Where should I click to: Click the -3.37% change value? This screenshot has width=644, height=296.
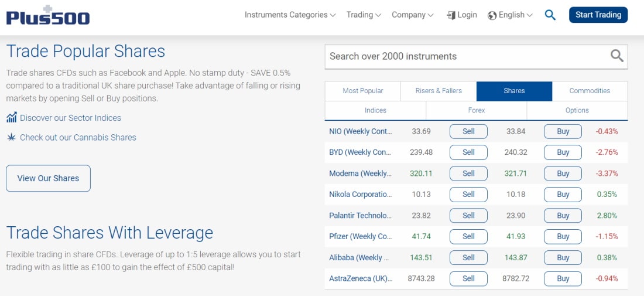[x=607, y=173]
